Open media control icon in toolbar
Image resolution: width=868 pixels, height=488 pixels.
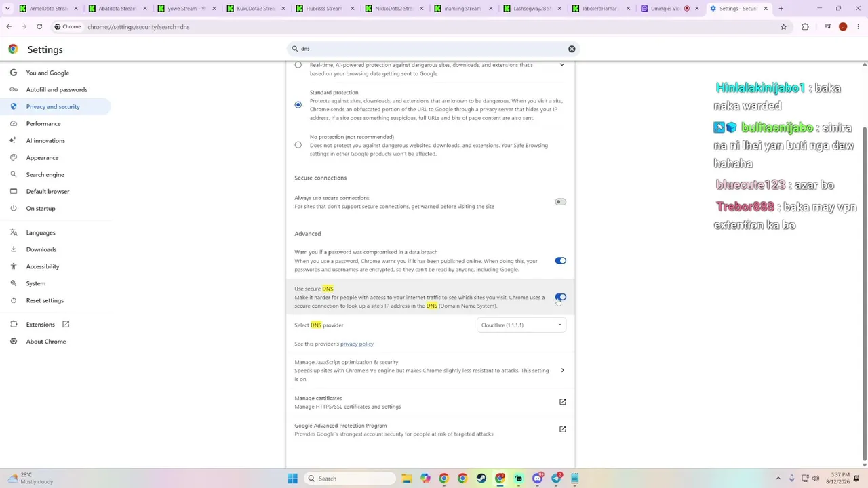(x=827, y=27)
